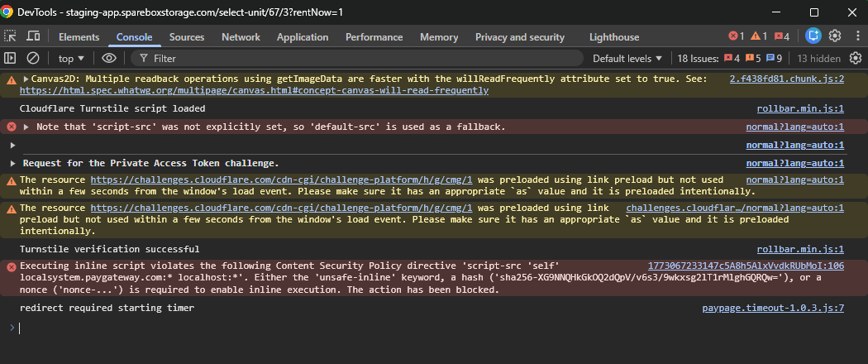Click the red error count indicator

tap(737, 36)
